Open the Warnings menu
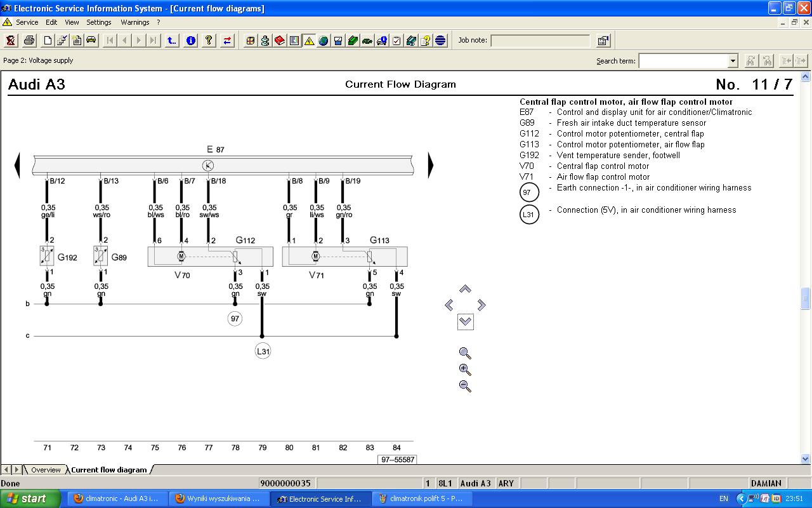This screenshot has width=812, height=508. pyautogui.click(x=135, y=22)
